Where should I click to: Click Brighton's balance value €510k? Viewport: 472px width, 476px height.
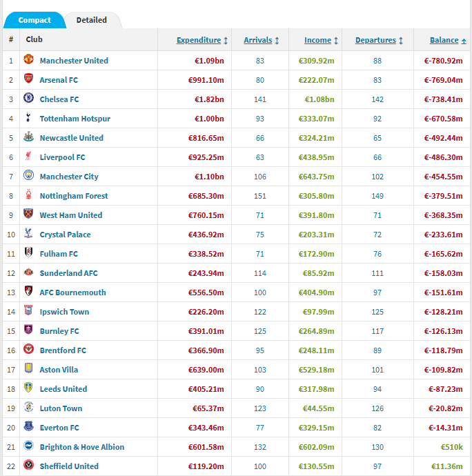point(452,447)
